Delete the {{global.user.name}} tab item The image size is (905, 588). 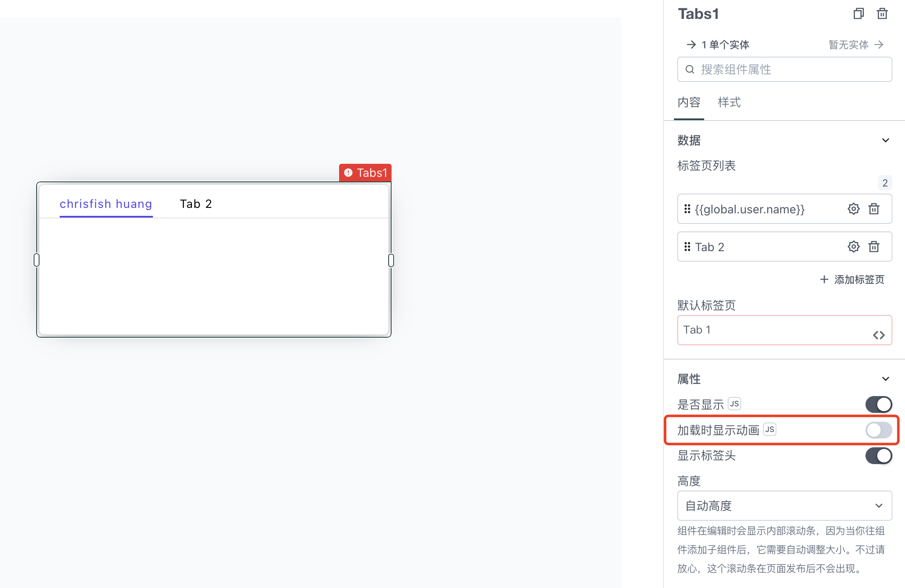pyautogui.click(x=874, y=209)
